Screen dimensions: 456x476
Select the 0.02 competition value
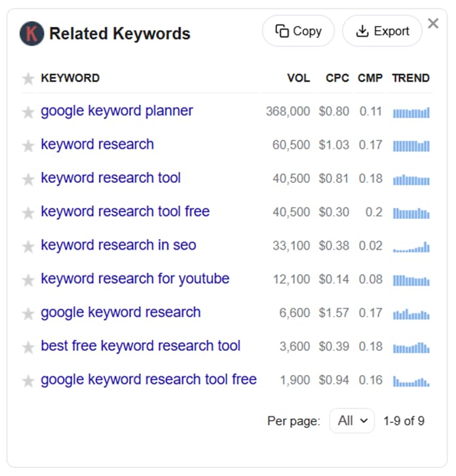[x=370, y=246]
